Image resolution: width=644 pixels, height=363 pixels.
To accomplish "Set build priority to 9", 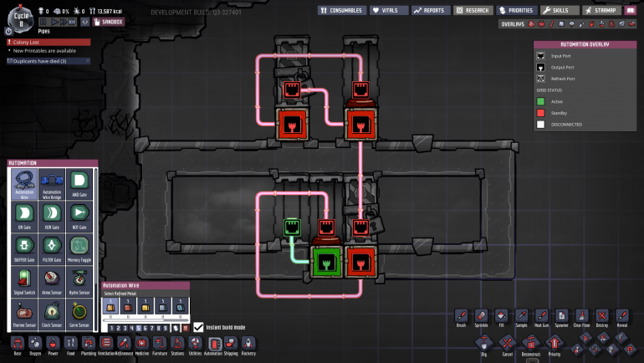I will click(x=165, y=328).
